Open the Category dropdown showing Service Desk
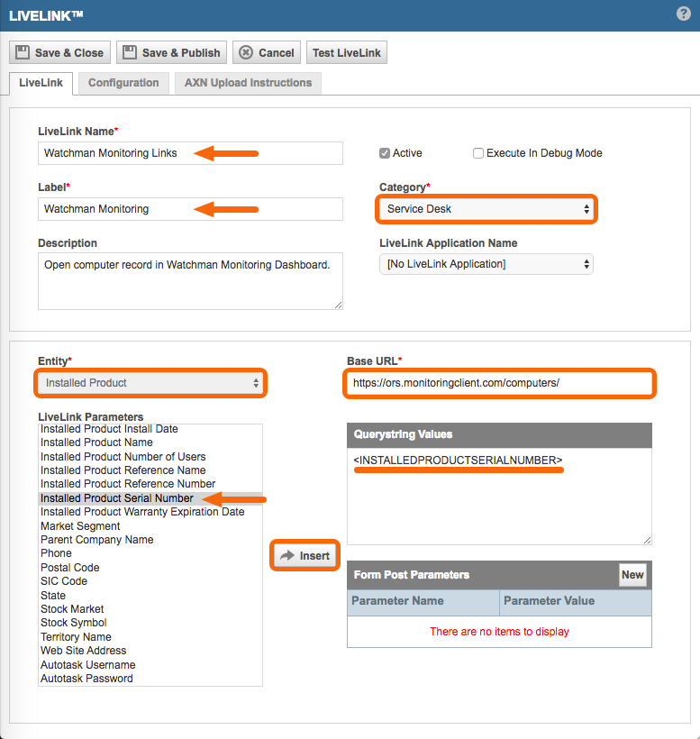The height and width of the screenshot is (739, 700). (x=486, y=209)
